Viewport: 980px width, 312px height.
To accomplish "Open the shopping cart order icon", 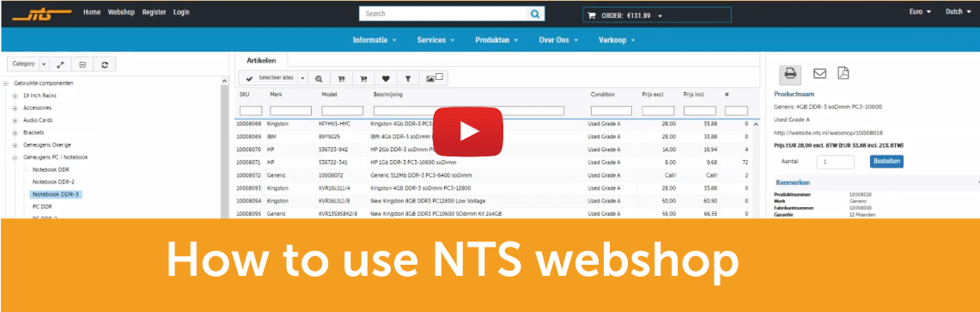I will pos(590,15).
